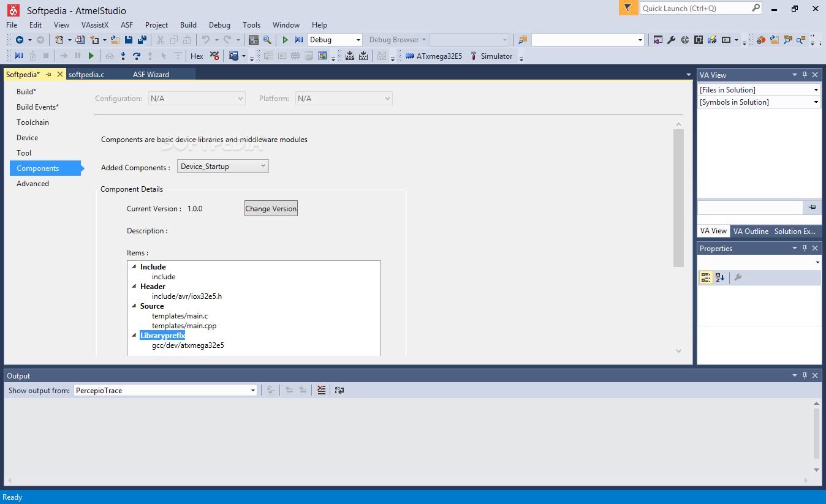Click the ATxmega32E5 device button
The height and width of the screenshot is (504, 826).
(434, 56)
